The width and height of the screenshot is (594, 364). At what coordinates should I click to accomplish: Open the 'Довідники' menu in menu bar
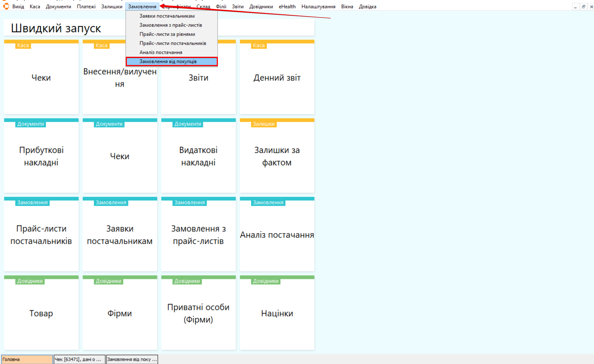coord(261,7)
